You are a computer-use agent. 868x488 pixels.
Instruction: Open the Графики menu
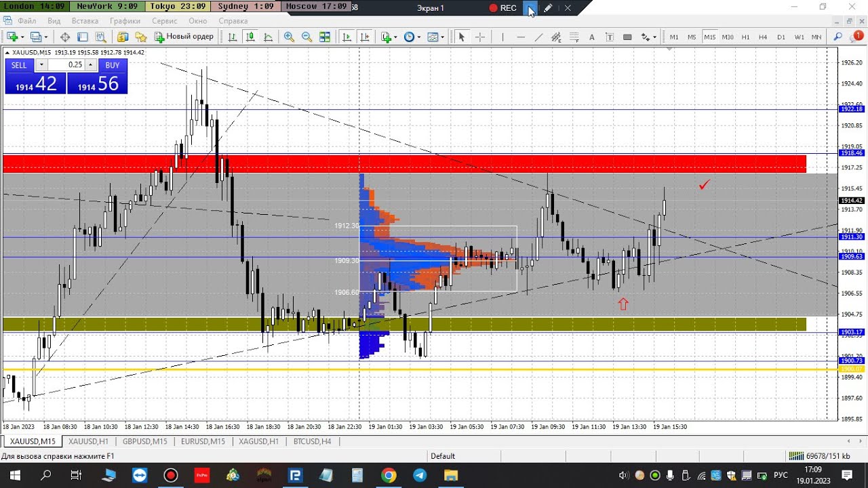(x=125, y=21)
